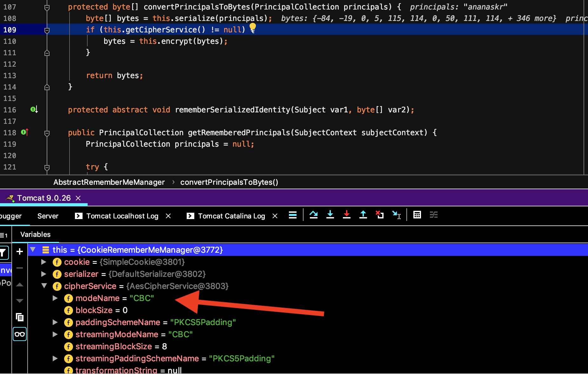Close the Tomcat Localhost Log tab
The height and width of the screenshot is (374, 588).
pos(168,216)
